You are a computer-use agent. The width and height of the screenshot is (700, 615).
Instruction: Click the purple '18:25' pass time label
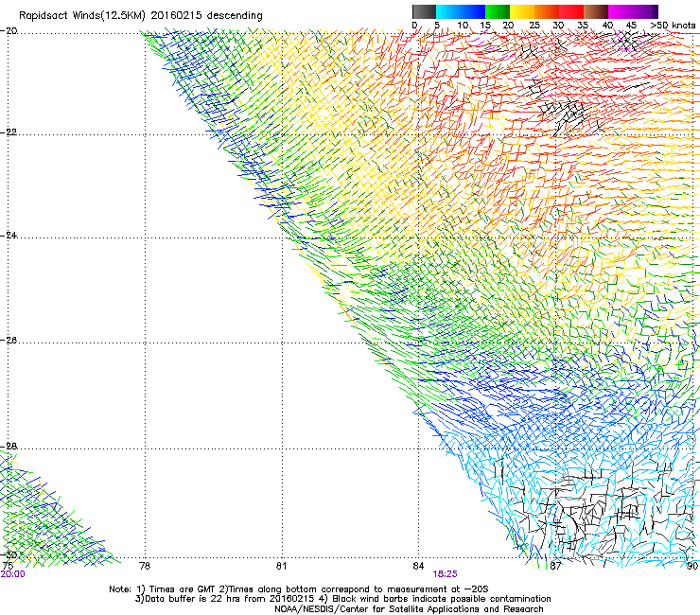(446, 574)
